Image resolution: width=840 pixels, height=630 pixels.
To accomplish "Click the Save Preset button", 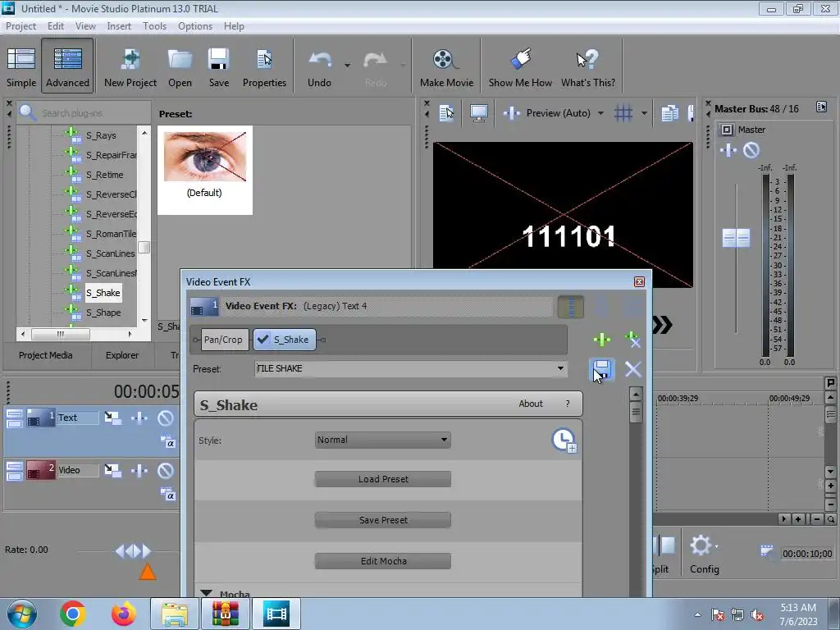I will point(383,519).
